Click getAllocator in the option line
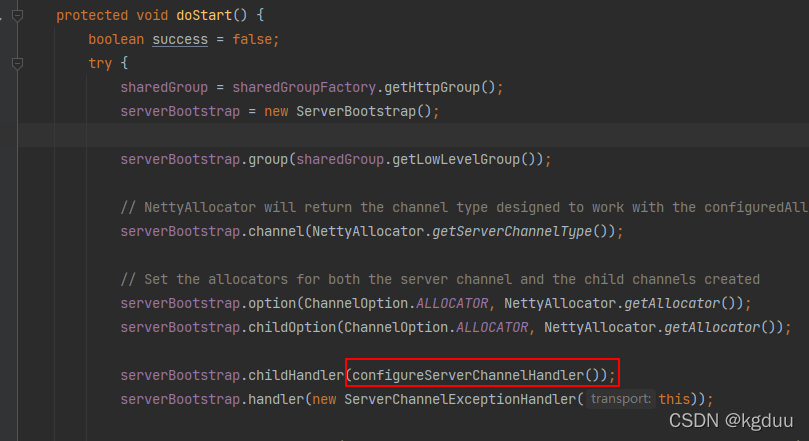The height and width of the screenshot is (441, 809). pos(672,303)
